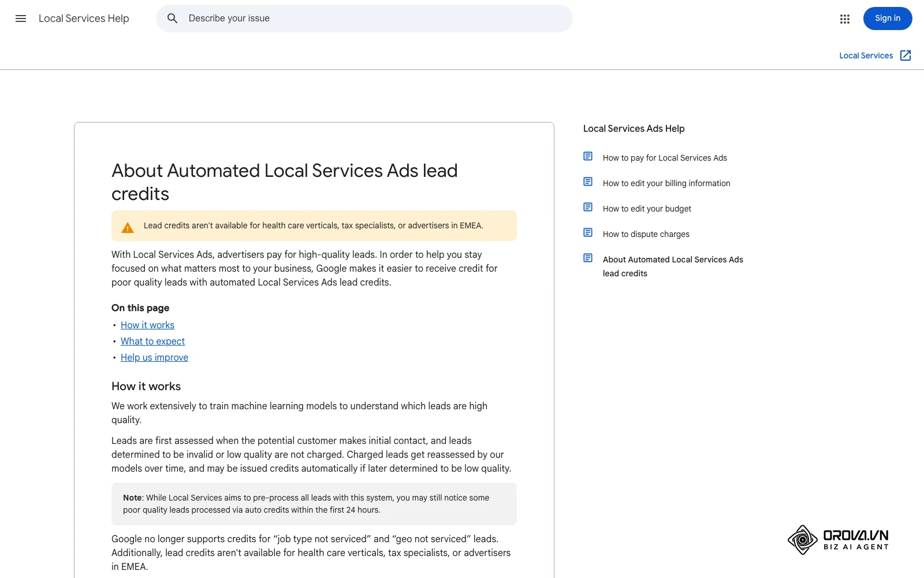924x578 pixels.
Task: Select About Automated Local Services Ads lead credits sidebar item
Action: (673, 266)
